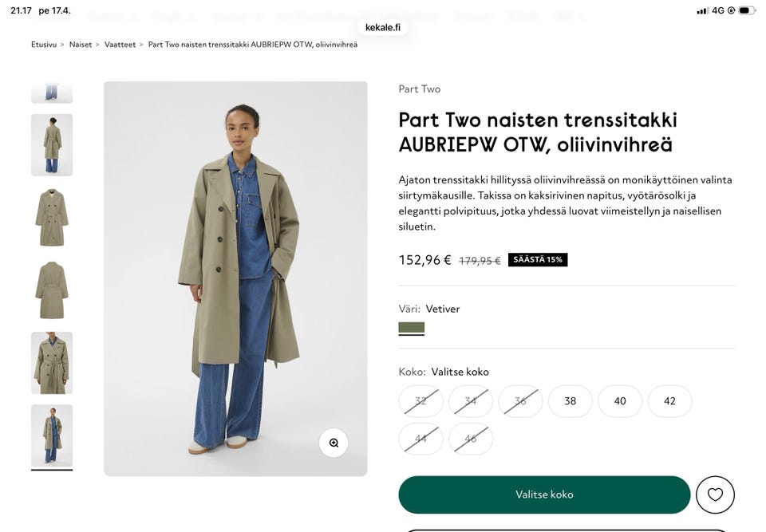The width and height of the screenshot is (766, 532).
Task: Go to the Naiset breadcrumb
Action: (x=81, y=45)
